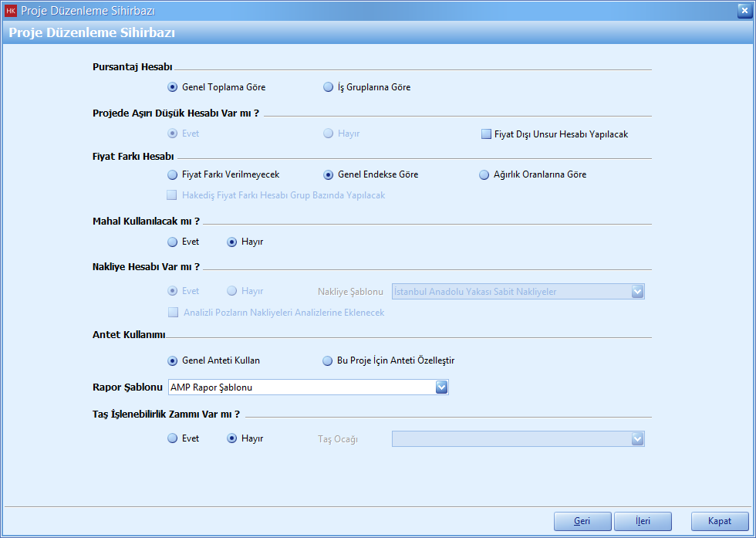Click the Geri button
The height and width of the screenshot is (538, 756).
click(582, 521)
